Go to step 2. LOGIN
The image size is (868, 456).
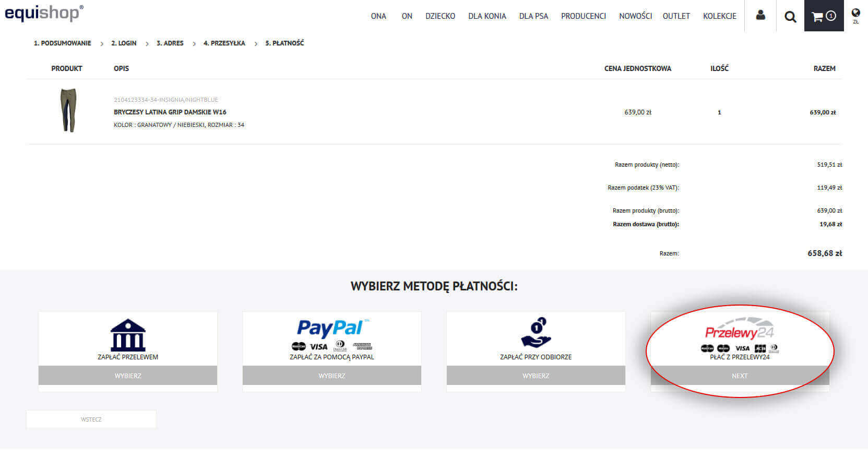[124, 43]
